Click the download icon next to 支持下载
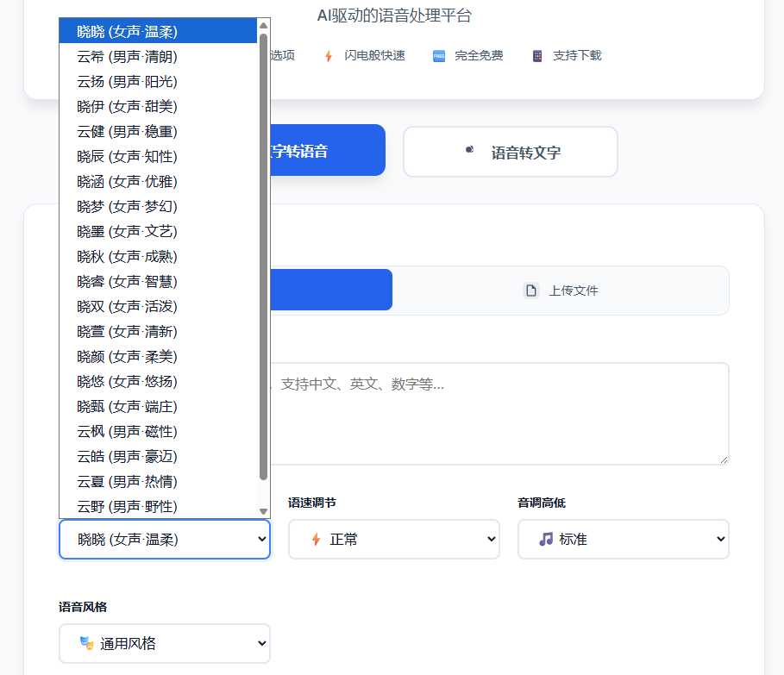The width and height of the screenshot is (784, 675). pyautogui.click(x=539, y=55)
